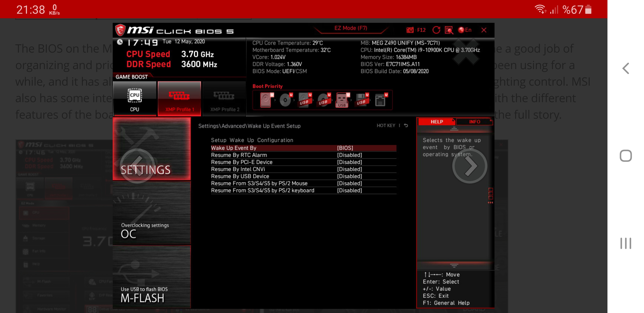Open the OC overclocking settings menu
This screenshot has width=644, height=313.
pos(152,213)
